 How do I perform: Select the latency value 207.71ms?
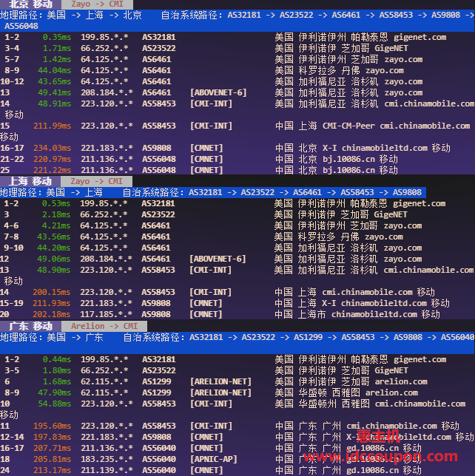click(x=53, y=448)
